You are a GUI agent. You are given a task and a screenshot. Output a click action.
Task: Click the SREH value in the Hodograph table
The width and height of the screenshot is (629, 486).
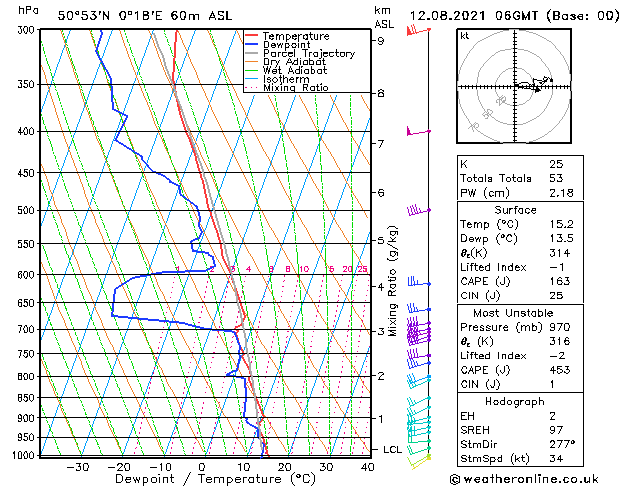click(x=556, y=430)
